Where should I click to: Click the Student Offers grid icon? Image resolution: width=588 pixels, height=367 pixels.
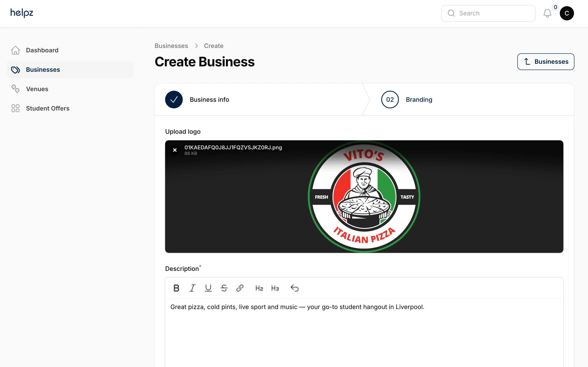pyautogui.click(x=16, y=108)
